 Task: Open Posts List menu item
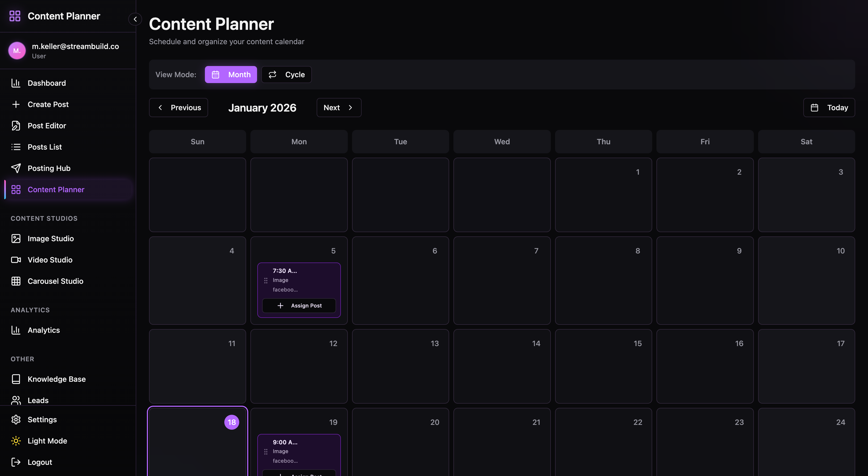tap(44, 147)
